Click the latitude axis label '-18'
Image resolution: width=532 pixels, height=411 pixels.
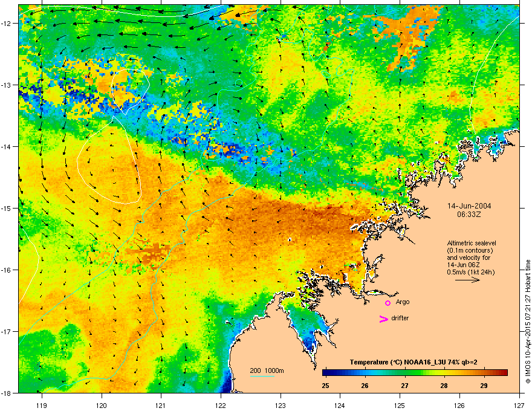6,393
